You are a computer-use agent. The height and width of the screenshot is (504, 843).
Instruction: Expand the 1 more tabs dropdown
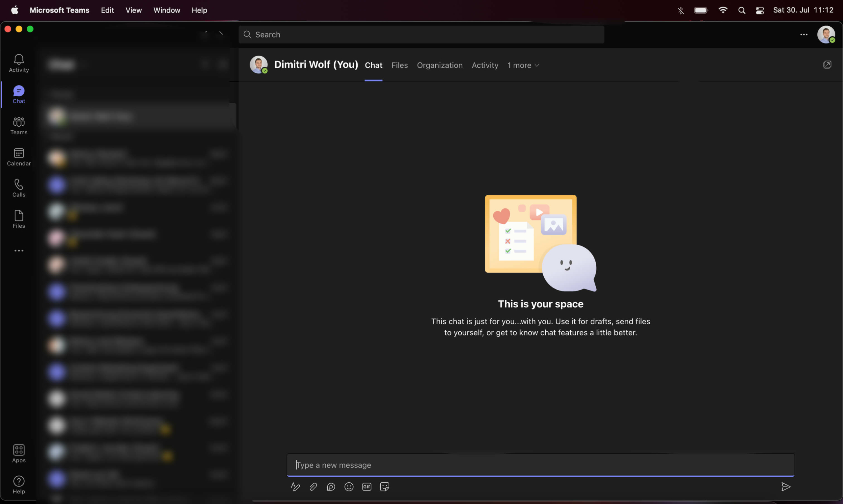[523, 65]
